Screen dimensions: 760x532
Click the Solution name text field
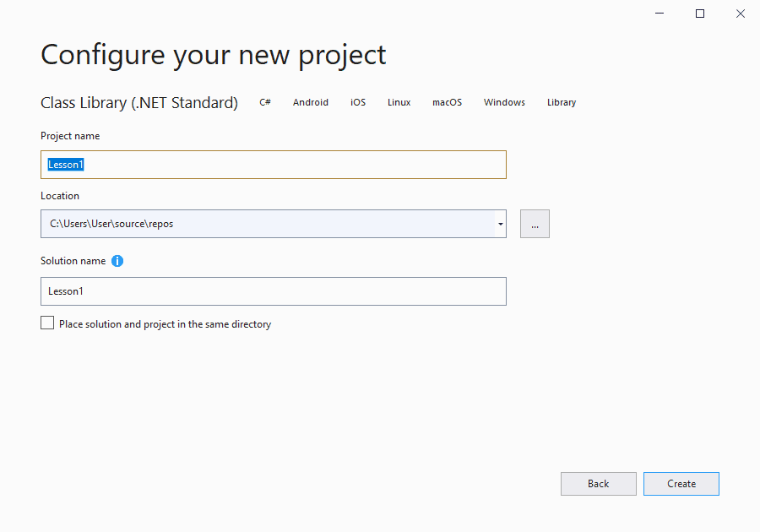coord(273,291)
